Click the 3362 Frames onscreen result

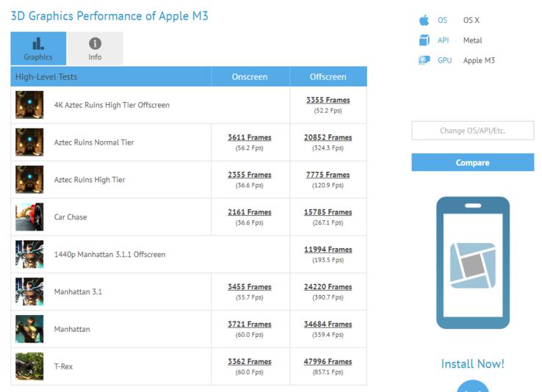click(250, 361)
